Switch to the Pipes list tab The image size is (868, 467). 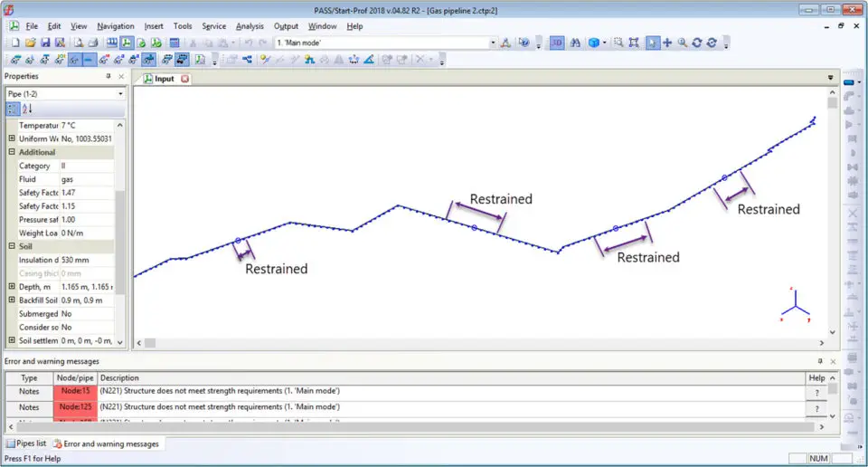click(x=26, y=443)
